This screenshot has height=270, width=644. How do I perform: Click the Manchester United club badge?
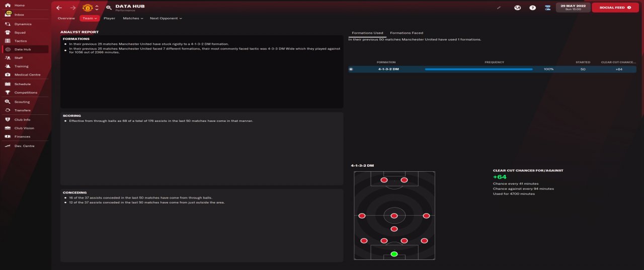click(x=88, y=8)
